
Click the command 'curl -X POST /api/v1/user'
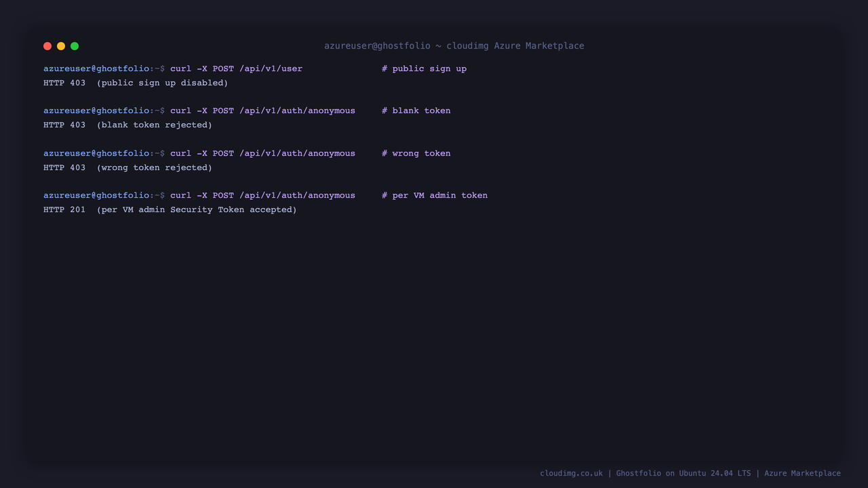[237, 68]
